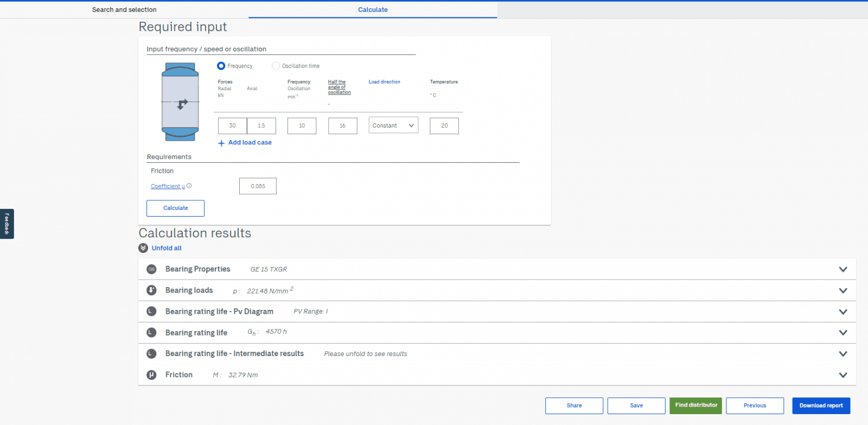
Task: Click the plus icon for adding load case
Action: pyautogui.click(x=221, y=143)
